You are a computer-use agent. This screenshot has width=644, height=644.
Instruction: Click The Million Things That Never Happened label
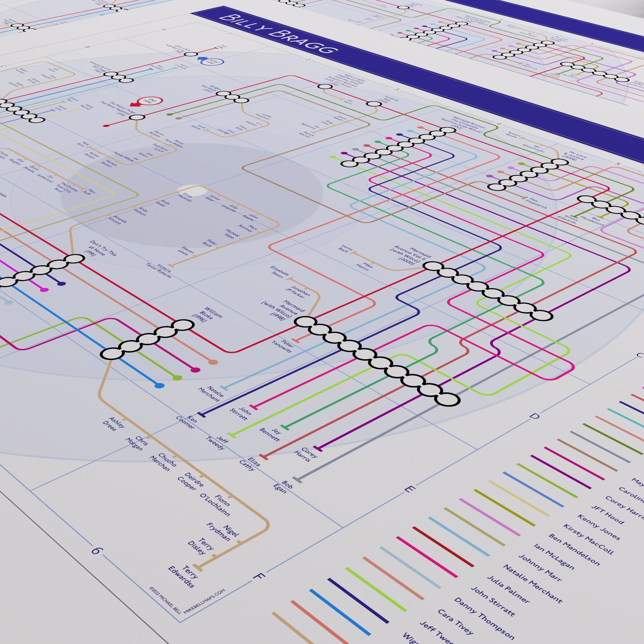(x=118, y=108)
